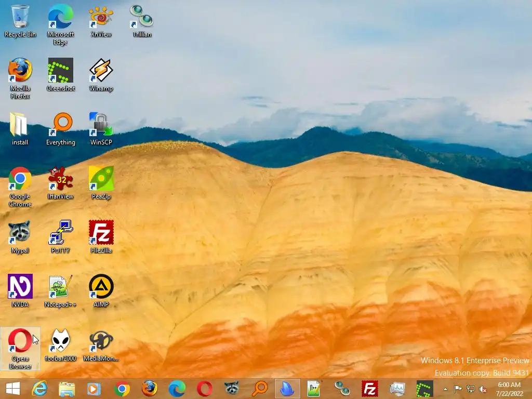Click the muted volume tray icon
Image resolution: width=532 pixels, height=399 pixels.
coord(483,389)
